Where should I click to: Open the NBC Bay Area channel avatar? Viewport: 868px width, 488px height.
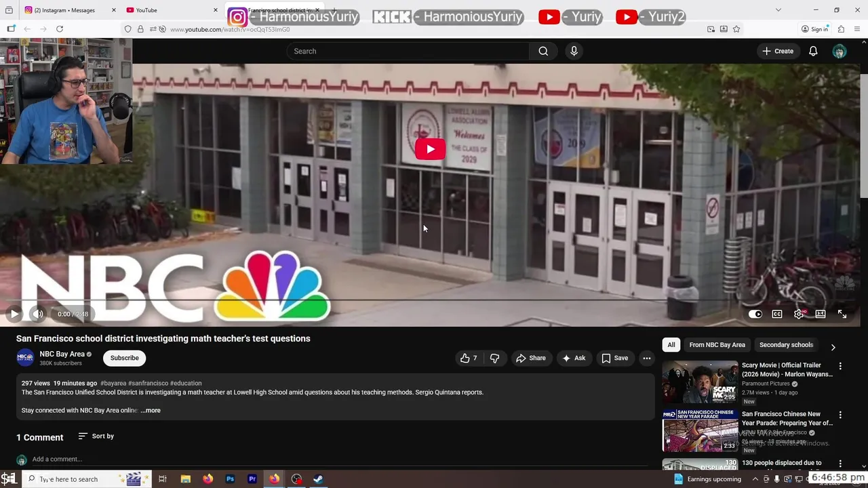[x=25, y=358]
